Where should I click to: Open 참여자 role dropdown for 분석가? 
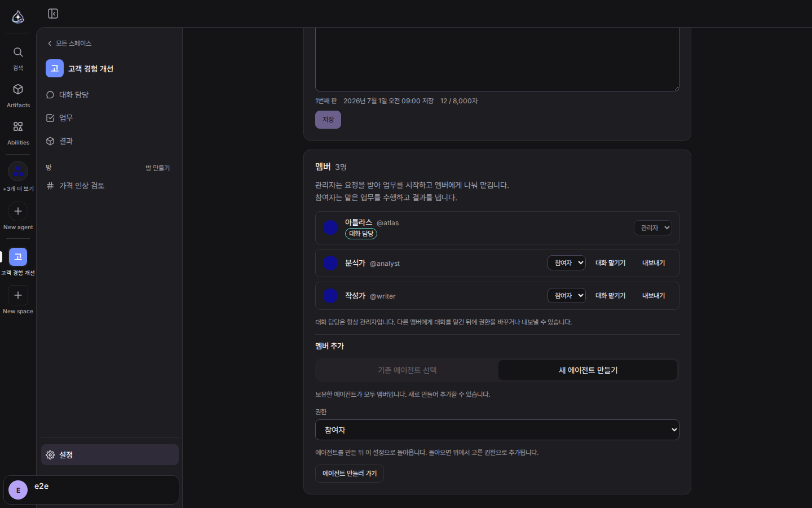point(567,263)
